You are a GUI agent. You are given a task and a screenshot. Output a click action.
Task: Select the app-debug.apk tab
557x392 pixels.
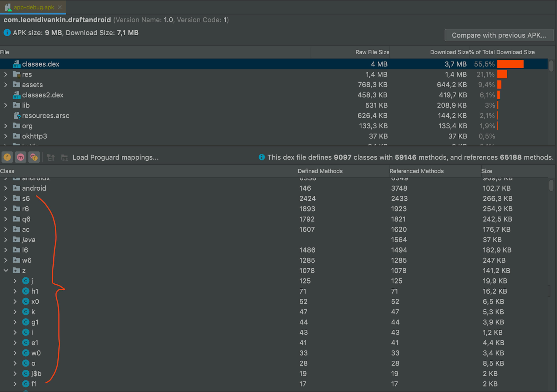34,7
